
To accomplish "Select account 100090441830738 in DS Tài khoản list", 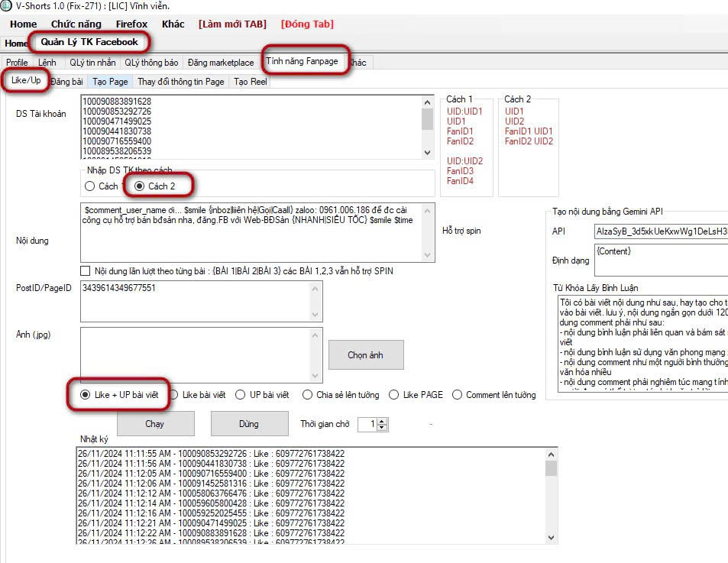I will point(117,131).
